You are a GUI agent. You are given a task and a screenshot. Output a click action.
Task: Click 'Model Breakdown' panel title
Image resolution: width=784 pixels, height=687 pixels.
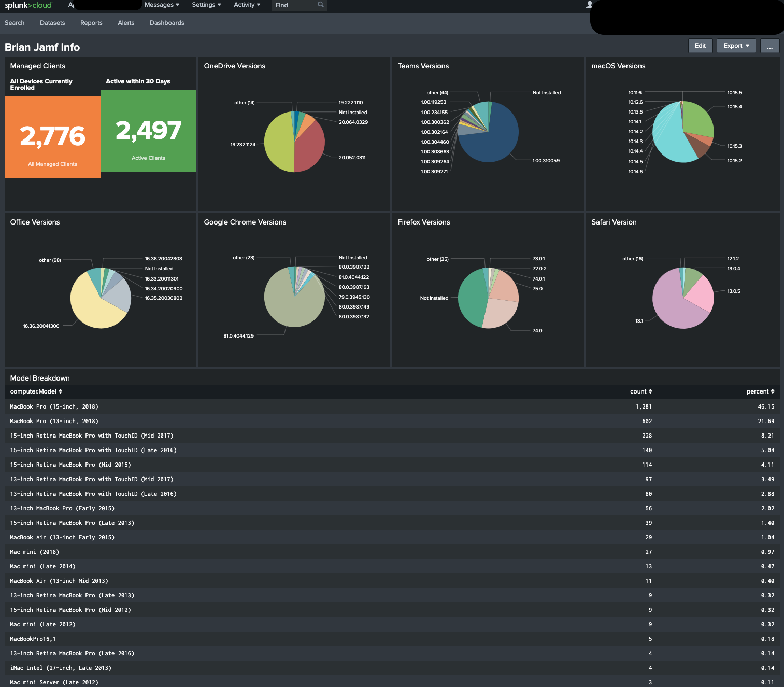point(40,378)
